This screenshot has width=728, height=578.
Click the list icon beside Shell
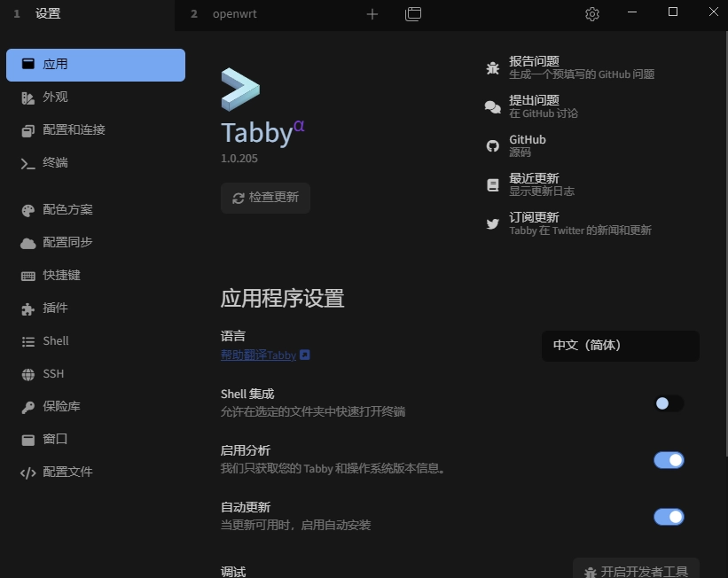27,341
